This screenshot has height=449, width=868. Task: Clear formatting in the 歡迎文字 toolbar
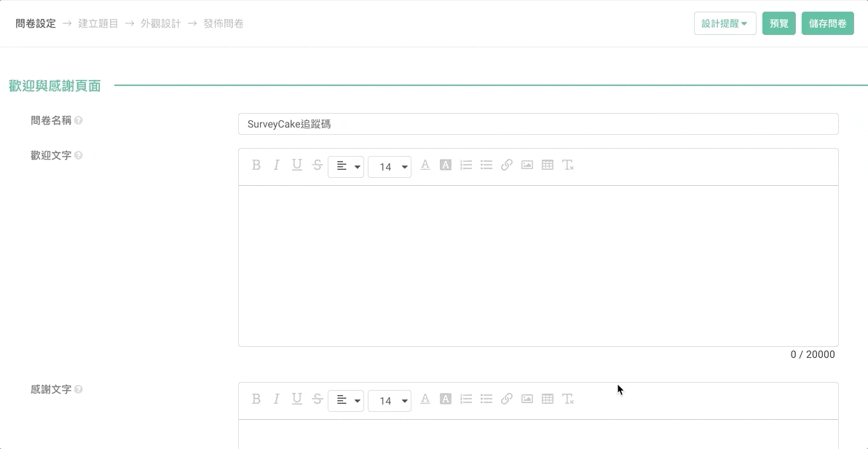(568, 165)
